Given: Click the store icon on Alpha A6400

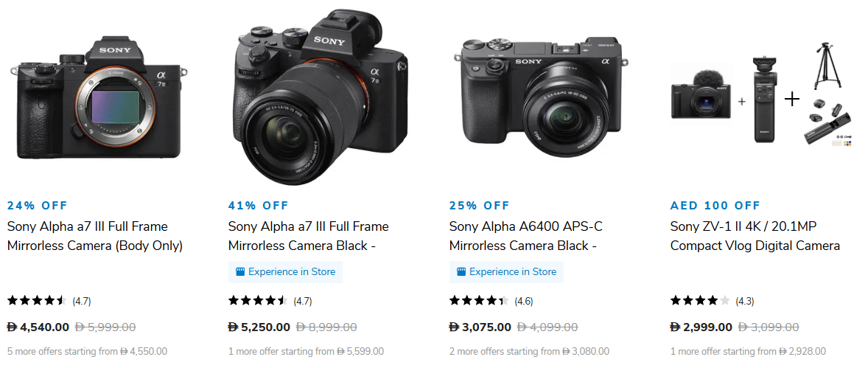Looking at the screenshot, I should [x=461, y=271].
